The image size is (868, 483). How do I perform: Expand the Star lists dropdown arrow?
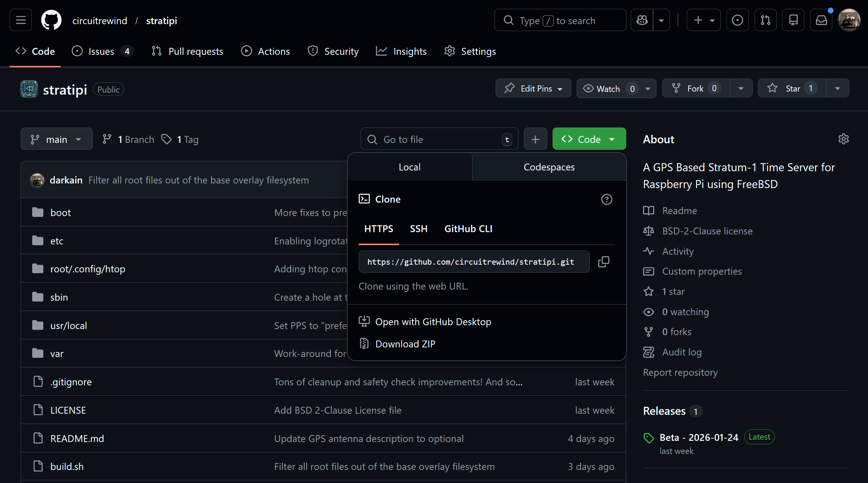tap(837, 88)
